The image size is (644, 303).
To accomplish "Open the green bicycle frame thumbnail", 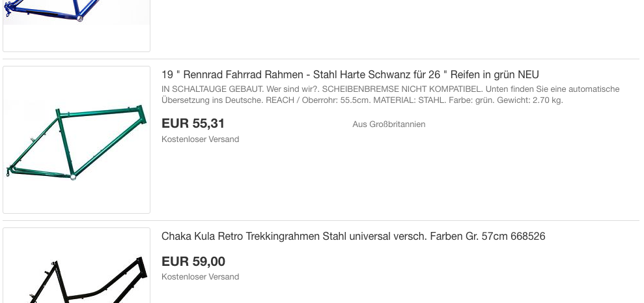I will coord(76,139).
